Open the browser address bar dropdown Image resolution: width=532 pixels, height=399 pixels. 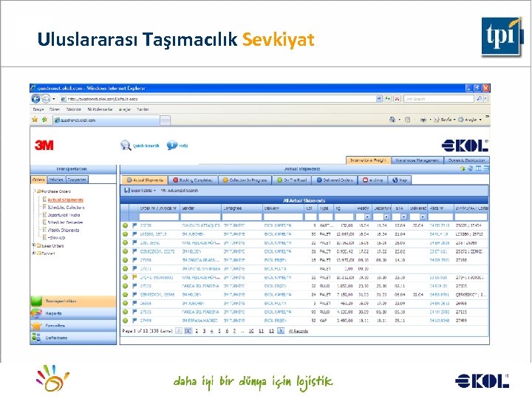[x=379, y=99]
